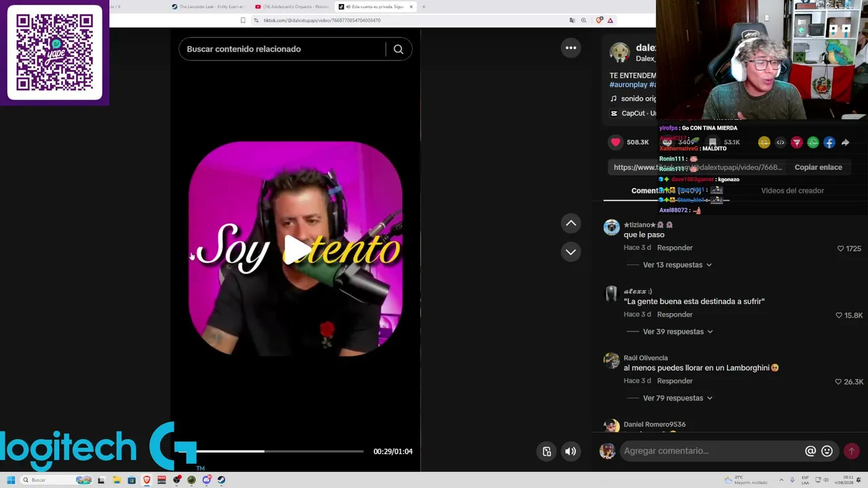
Task: Click the search magnifier icon in TikTok
Action: point(398,49)
